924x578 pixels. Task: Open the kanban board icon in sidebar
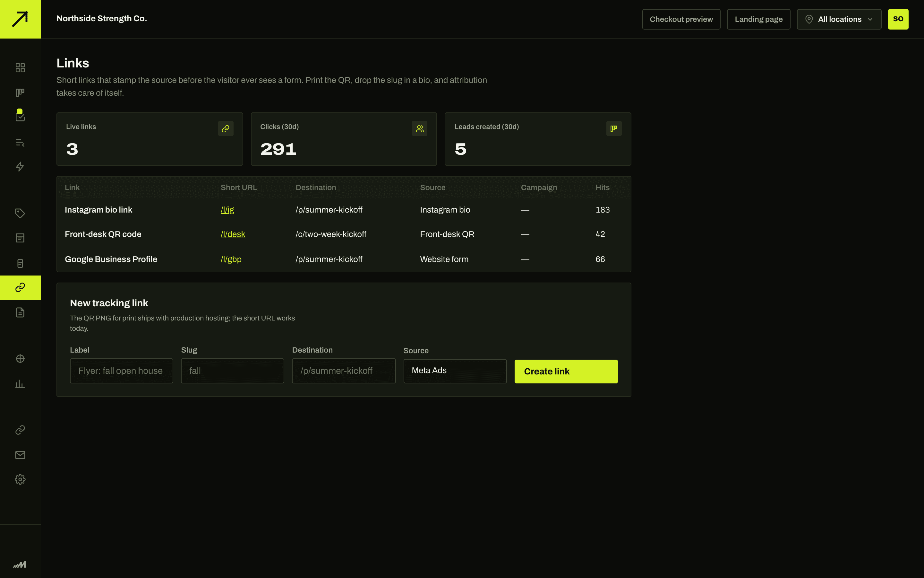20,92
